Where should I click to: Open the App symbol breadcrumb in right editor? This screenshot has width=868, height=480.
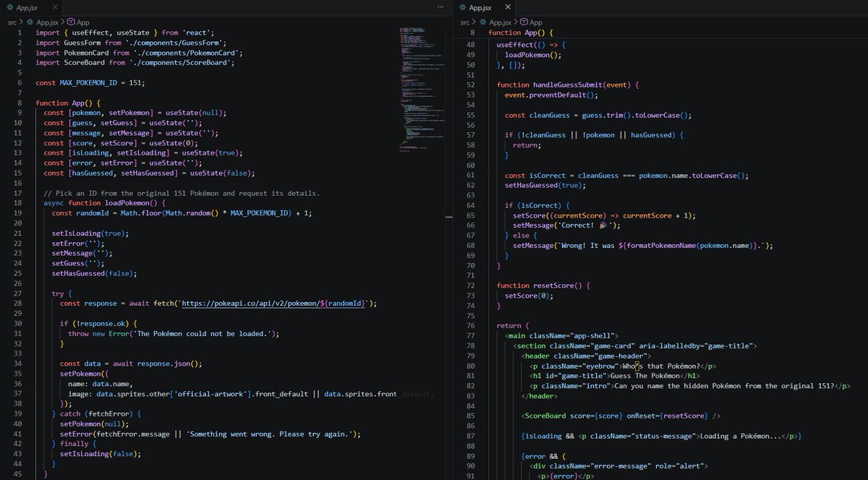point(531,22)
